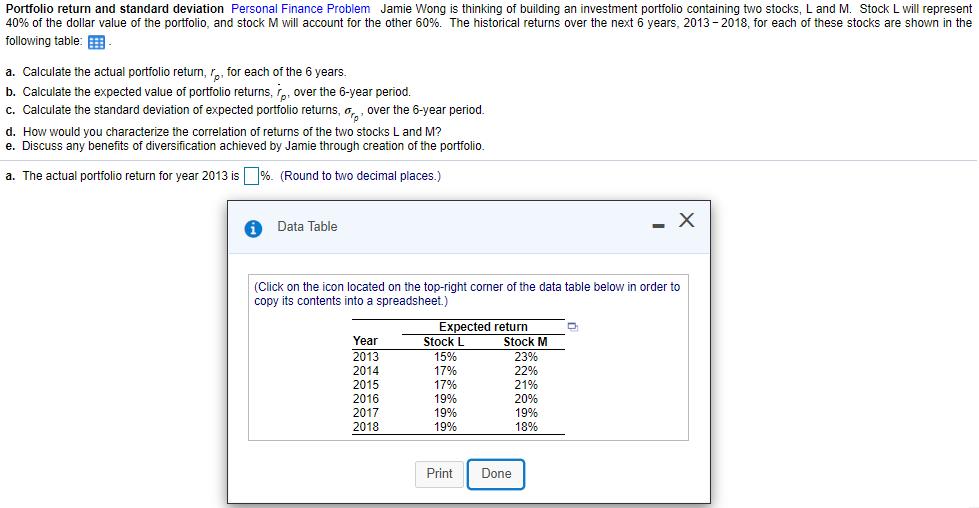This screenshot has width=979, height=508.
Task: Click question part c about standard deviation
Action: (x=245, y=111)
